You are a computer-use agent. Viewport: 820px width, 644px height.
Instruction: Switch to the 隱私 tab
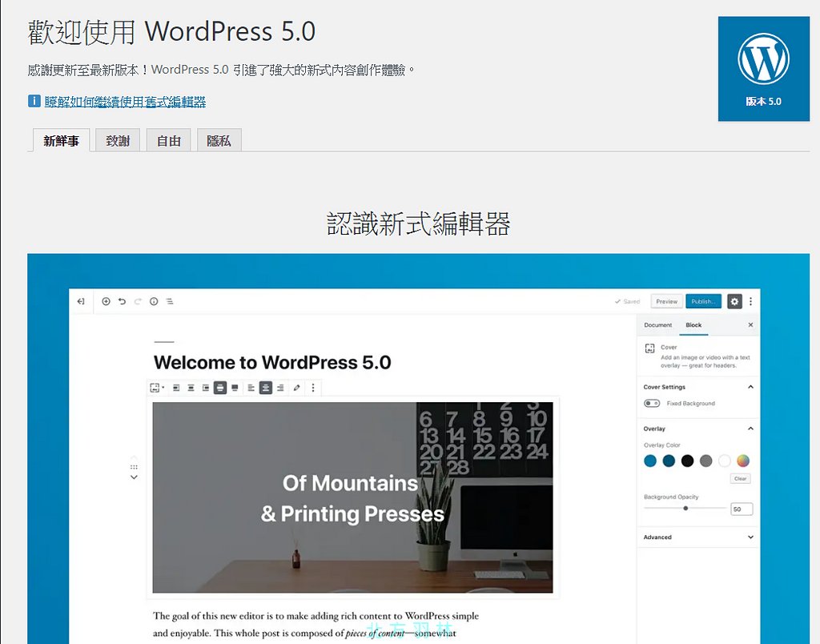pos(219,140)
